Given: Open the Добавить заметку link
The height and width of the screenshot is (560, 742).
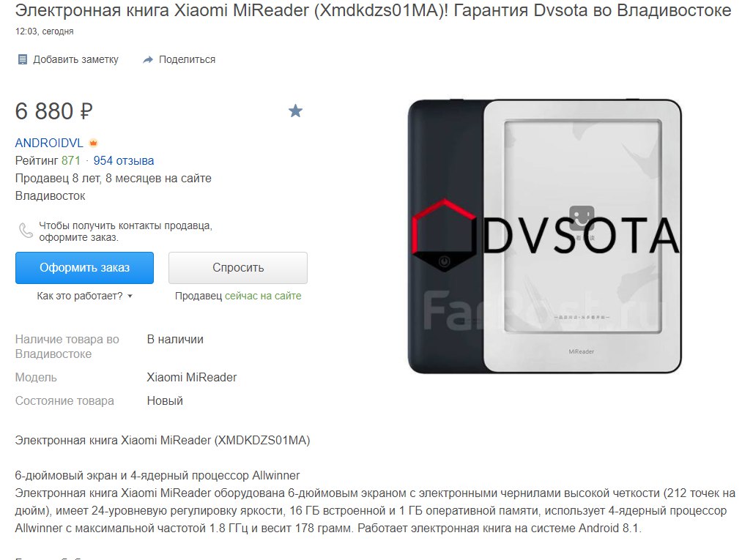Looking at the screenshot, I should 75,59.
